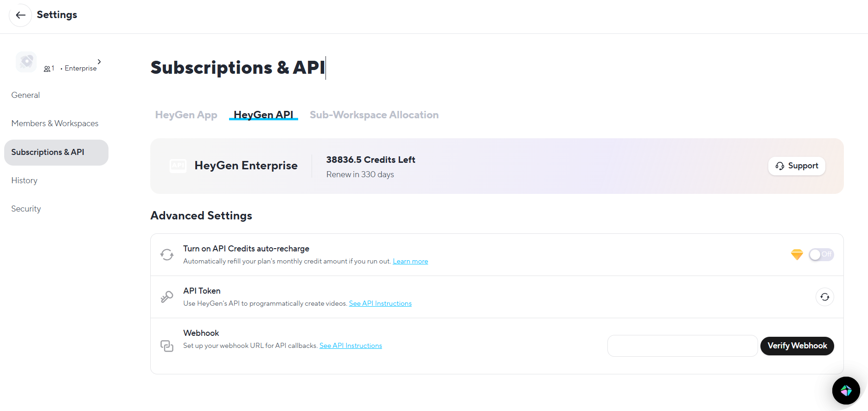This screenshot has width=868, height=411.
Task: Focus the webhook URL input field
Action: click(683, 346)
